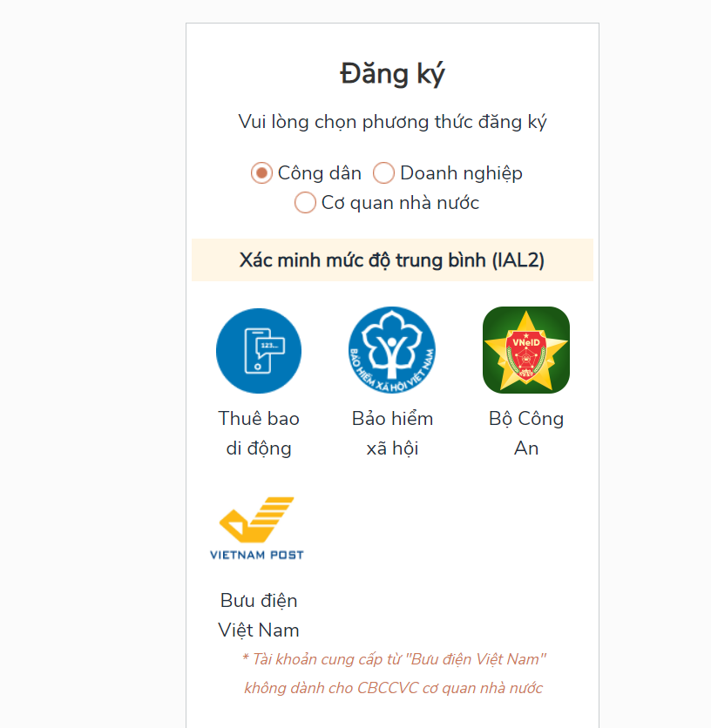
Task: Click the "VIETNAM POST" caption under the logo
Action: (257, 554)
